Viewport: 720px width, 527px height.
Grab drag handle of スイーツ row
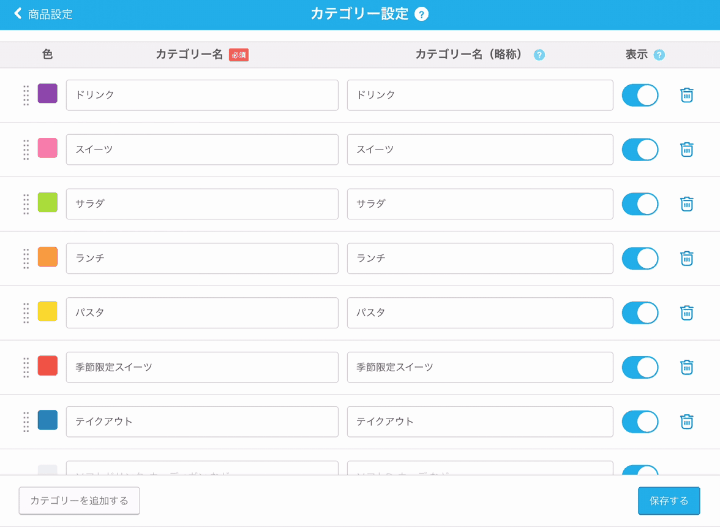[26, 150]
